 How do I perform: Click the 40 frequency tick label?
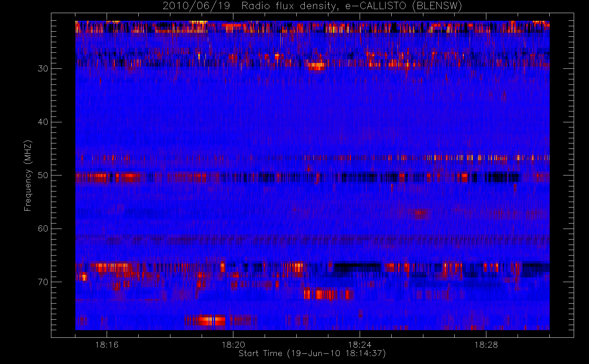[43, 122]
